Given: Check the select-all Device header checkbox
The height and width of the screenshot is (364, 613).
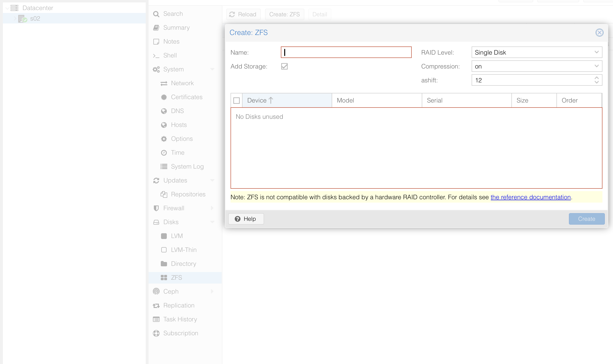Looking at the screenshot, I should [x=236, y=101].
